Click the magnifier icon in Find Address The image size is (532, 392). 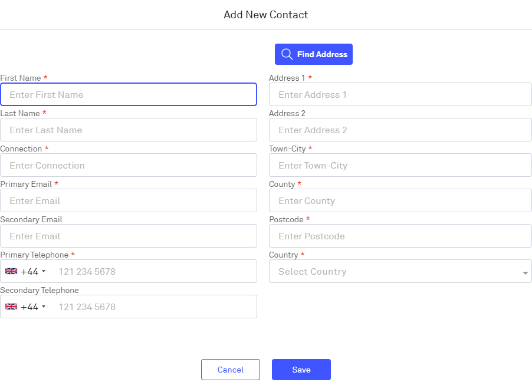point(287,54)
